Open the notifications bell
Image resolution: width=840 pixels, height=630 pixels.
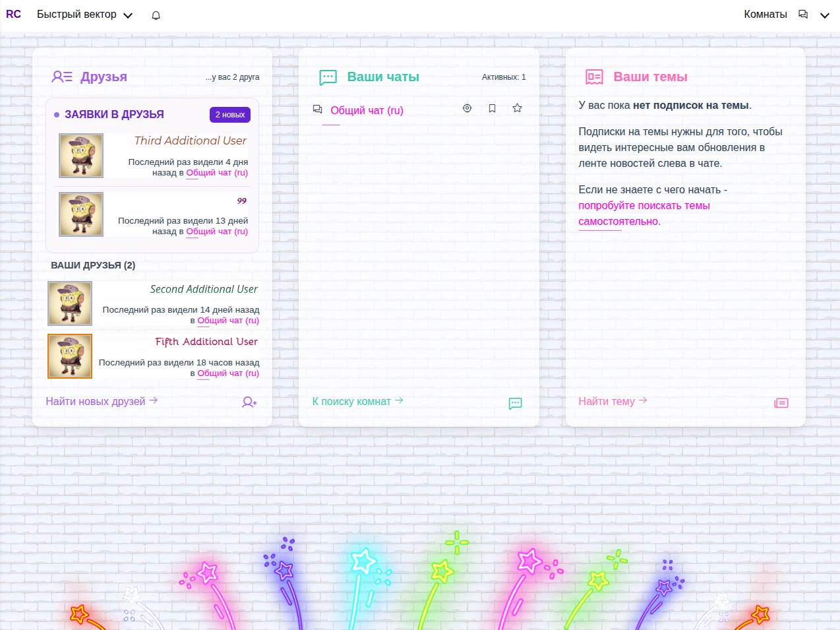[x=156, y=15]
